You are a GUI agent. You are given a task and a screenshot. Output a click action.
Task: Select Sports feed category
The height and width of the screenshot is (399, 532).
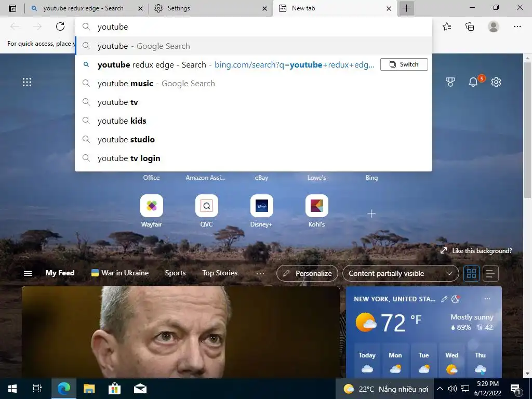coord(176,273)
